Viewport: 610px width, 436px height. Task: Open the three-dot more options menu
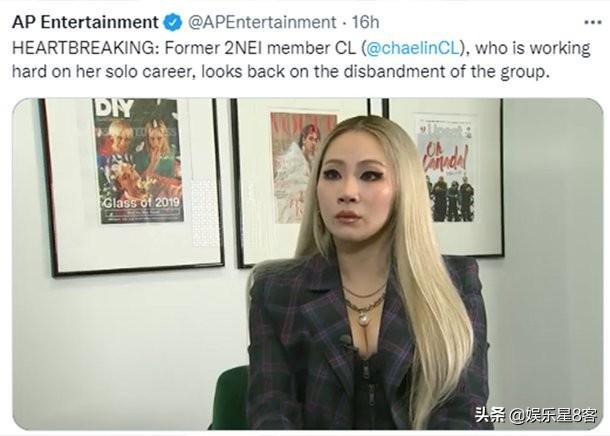pyautogui.click(x=593, y=23)
